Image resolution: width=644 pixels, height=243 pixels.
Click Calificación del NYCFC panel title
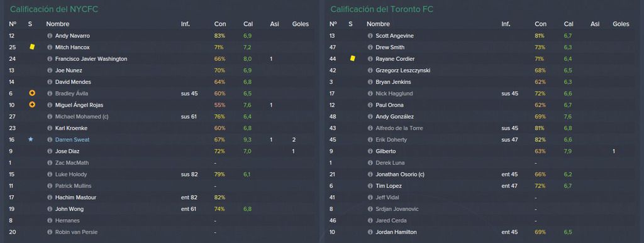click(x=54, y=9)
